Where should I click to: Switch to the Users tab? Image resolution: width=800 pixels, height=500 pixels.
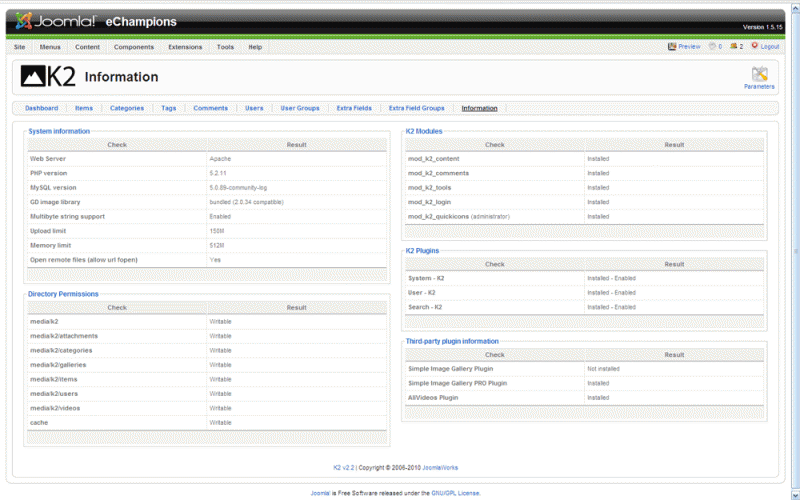(x=254, y=108)
